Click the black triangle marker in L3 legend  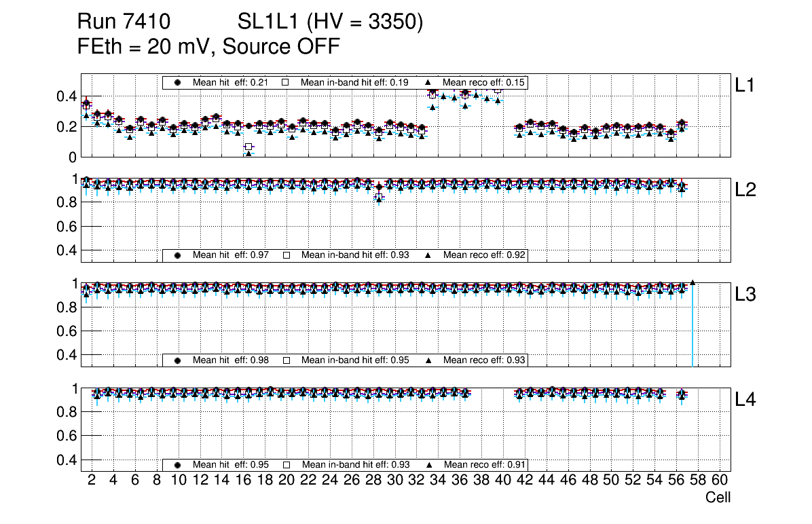[428, 360]
